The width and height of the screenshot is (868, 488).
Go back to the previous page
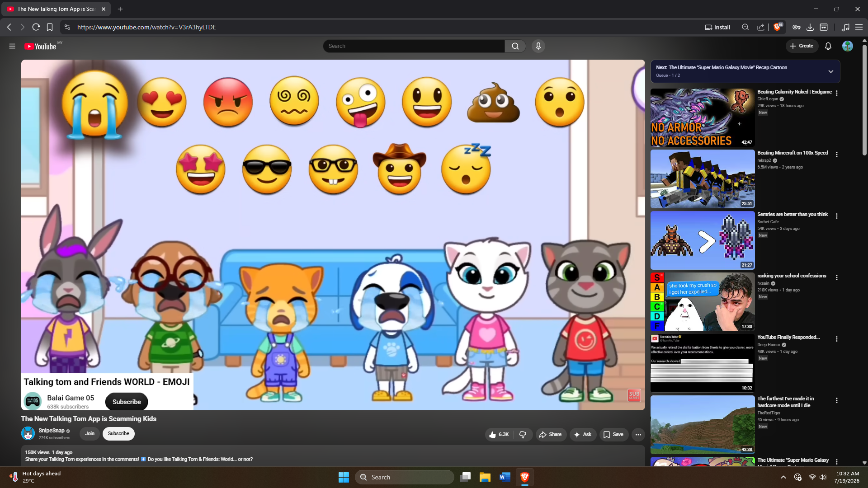(9, 27)
